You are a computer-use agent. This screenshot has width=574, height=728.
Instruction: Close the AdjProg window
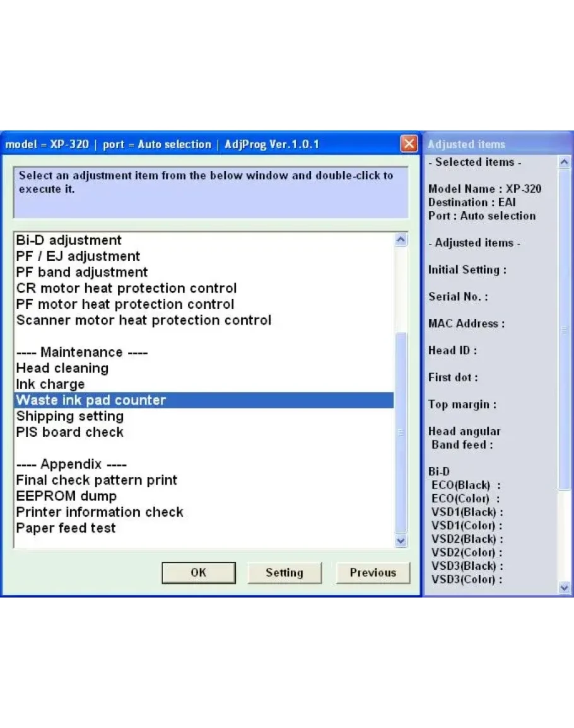coord(409,144)
